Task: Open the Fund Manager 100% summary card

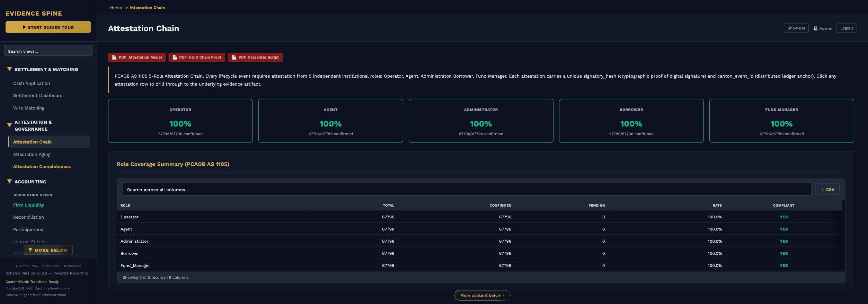Action: [x=781, y=121]
